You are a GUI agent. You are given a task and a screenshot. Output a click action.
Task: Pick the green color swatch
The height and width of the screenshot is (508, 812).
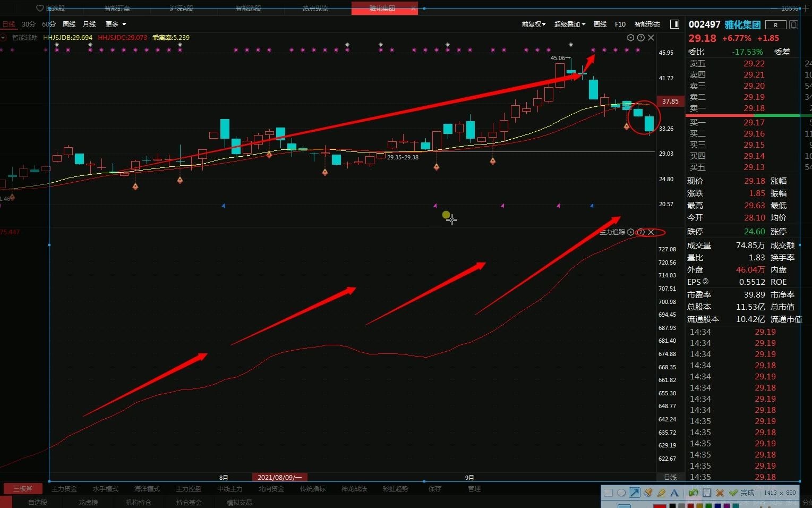[708, 506]
